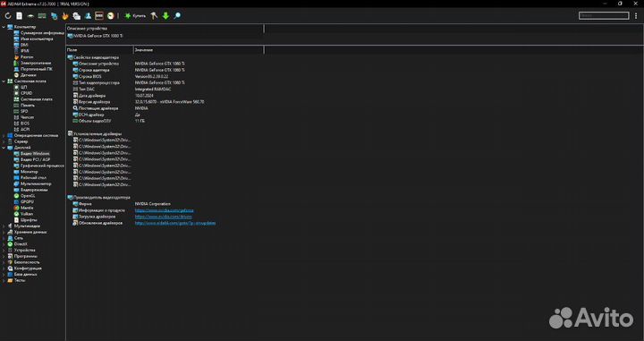
Task: Click the round clock-like toolbar icon
Action: (x=111, y=15)
